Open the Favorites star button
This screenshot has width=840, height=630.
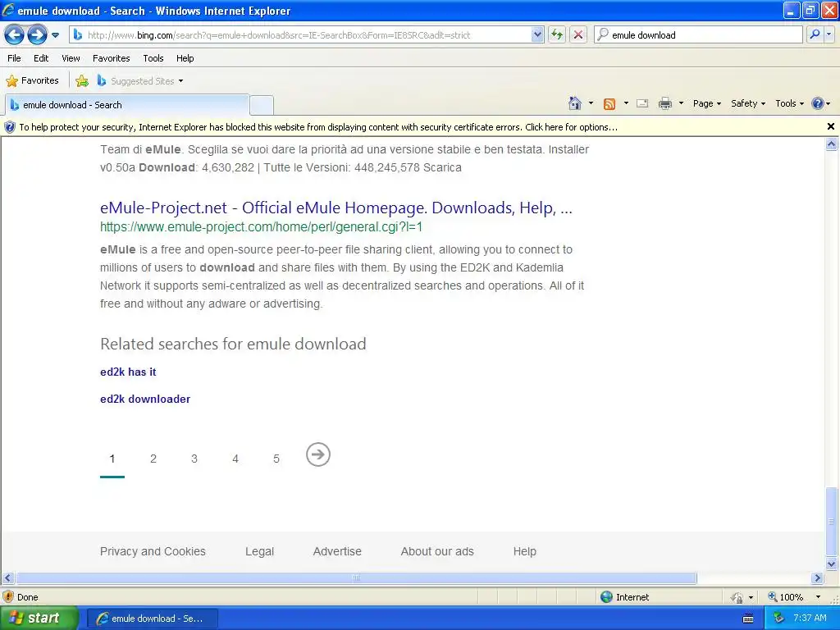(32, 81)
